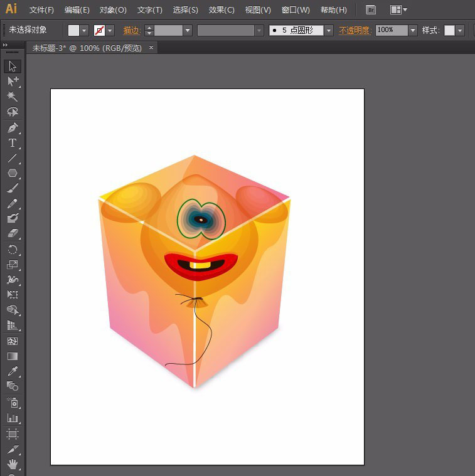The width and height of the screenshot is (475, 476).
Task: Expand the 5 点圆形 brush dropdown
Action: point(329,30)
